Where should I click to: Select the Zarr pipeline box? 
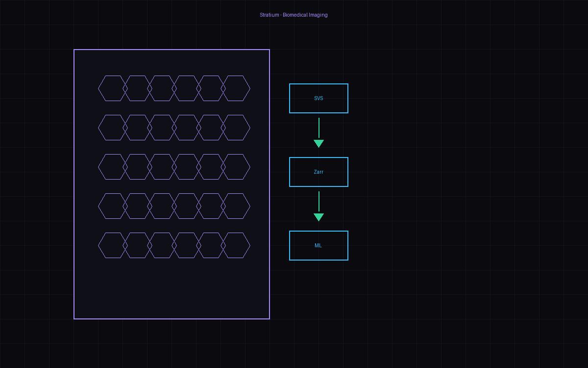click(318, 172)
